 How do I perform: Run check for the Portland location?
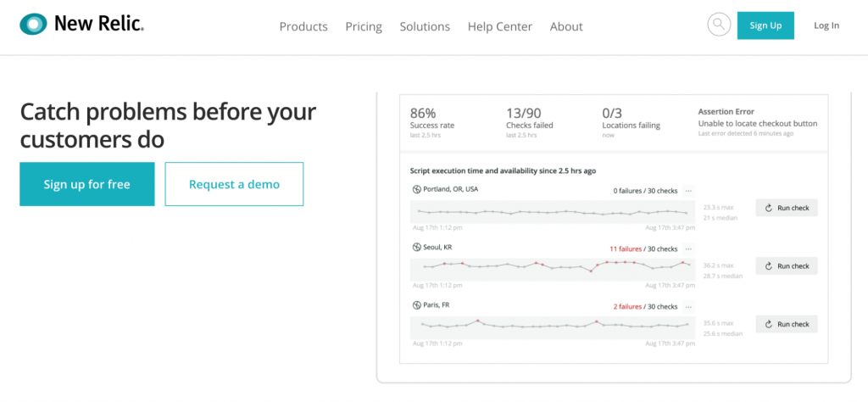(787, 208)
